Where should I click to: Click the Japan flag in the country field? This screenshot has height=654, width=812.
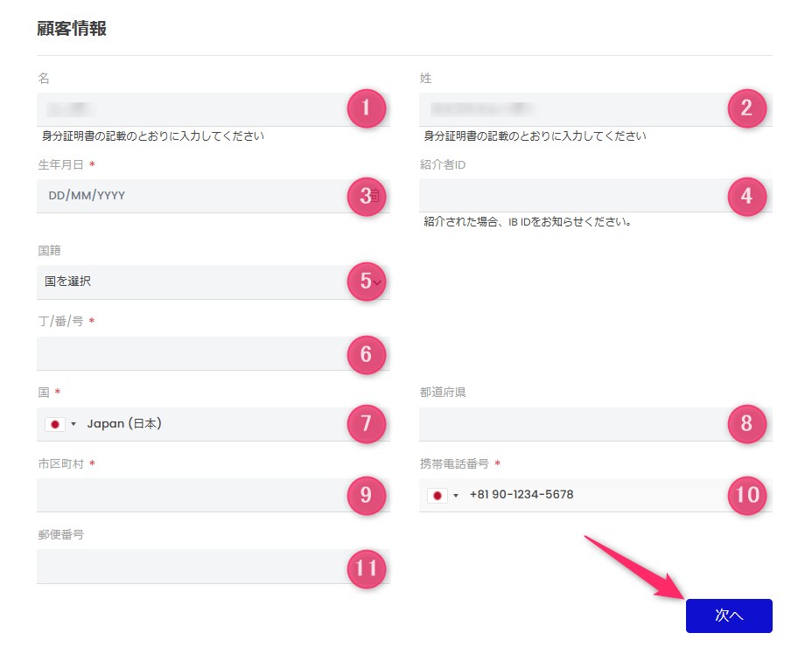click(55, 424)
